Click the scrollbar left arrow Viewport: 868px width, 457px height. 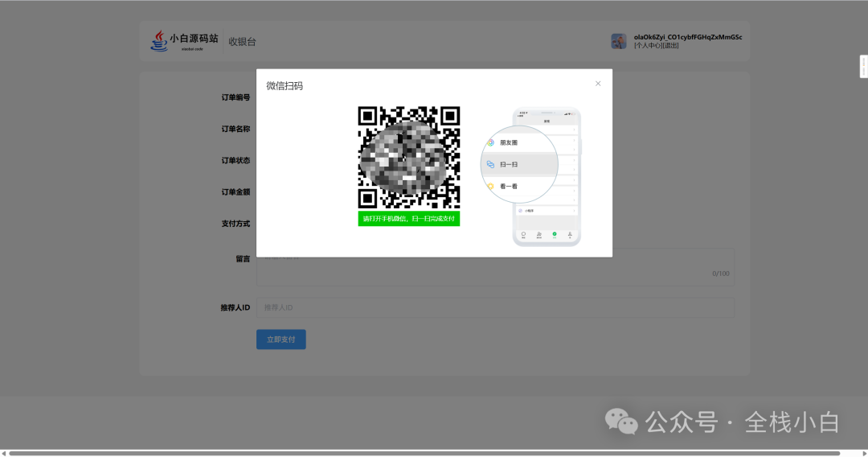(x=3, y=453)
